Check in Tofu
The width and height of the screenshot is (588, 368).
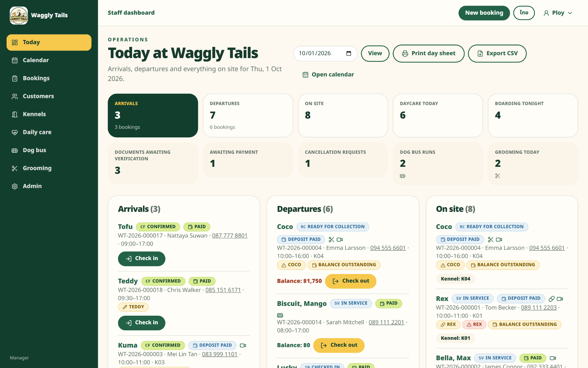coord(142,259)
